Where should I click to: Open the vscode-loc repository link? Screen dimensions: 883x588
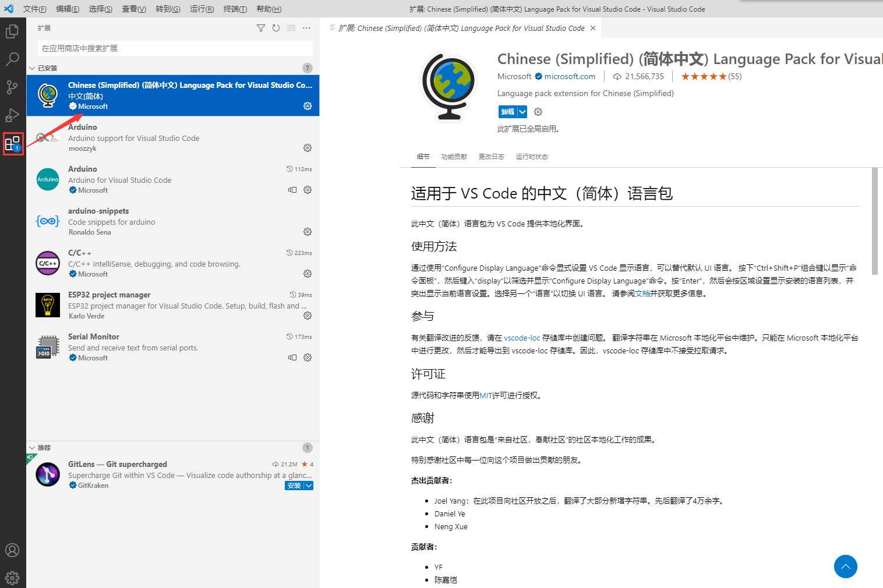[522, 338]
